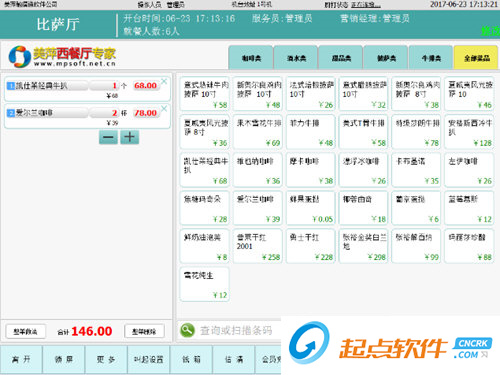Click the 锁屏 lock screen button
Screen dimensions: 500x375
[64, 359]
